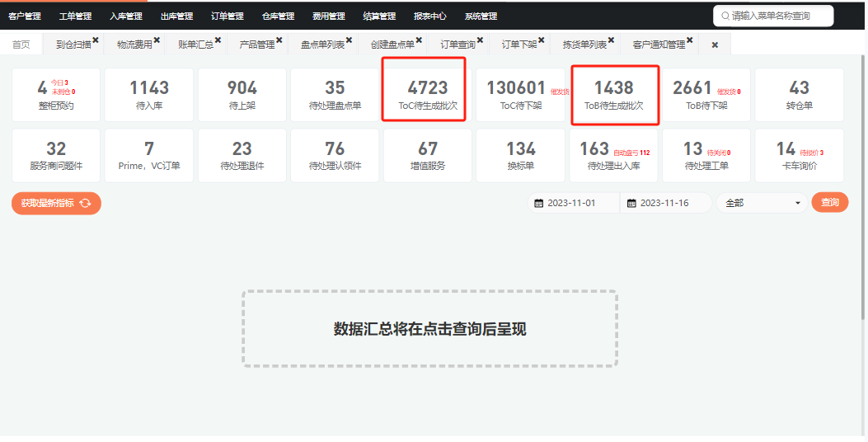
Task: Click the search magnifier icon
Action: pos(725,16)
